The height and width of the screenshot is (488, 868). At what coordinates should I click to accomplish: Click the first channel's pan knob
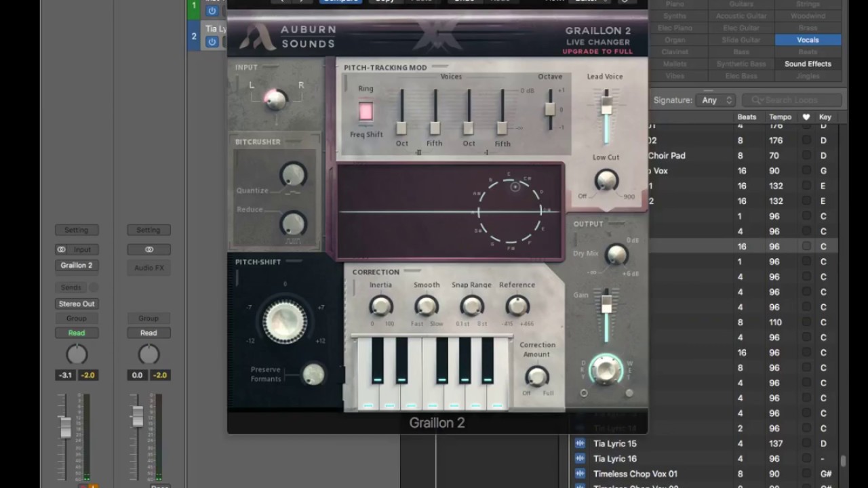click(77, 354)
